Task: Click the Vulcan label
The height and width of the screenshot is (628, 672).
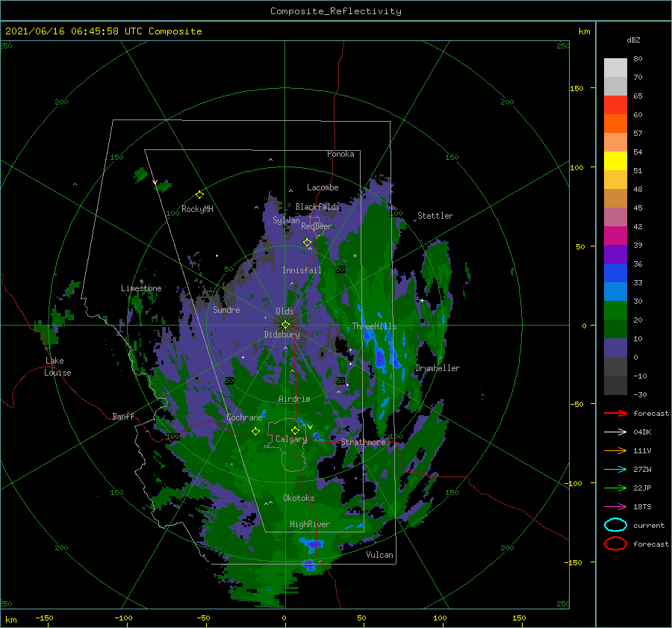Action: click(x=380, y=555)
